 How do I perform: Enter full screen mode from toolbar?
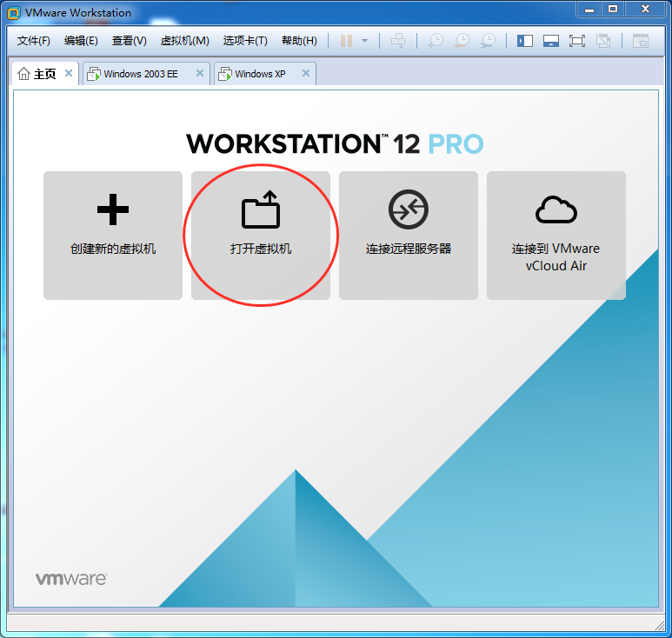point(577,41)
